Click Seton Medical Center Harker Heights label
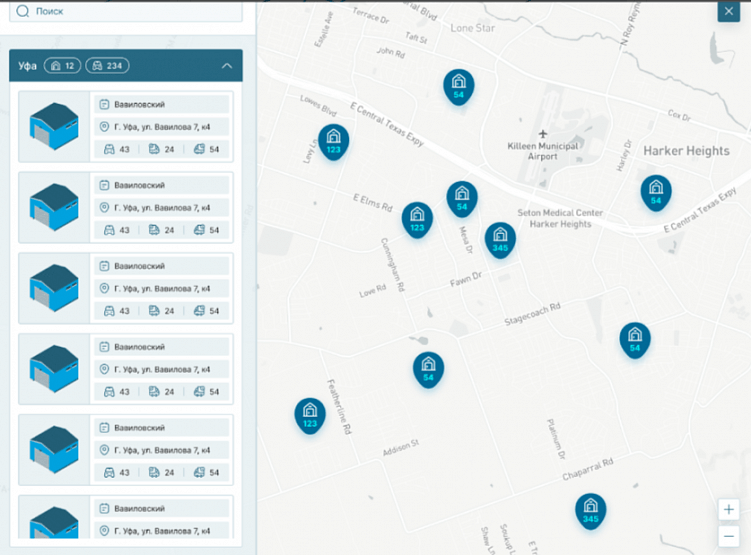This screenshot has width=751, height=555. coord(560,218)
